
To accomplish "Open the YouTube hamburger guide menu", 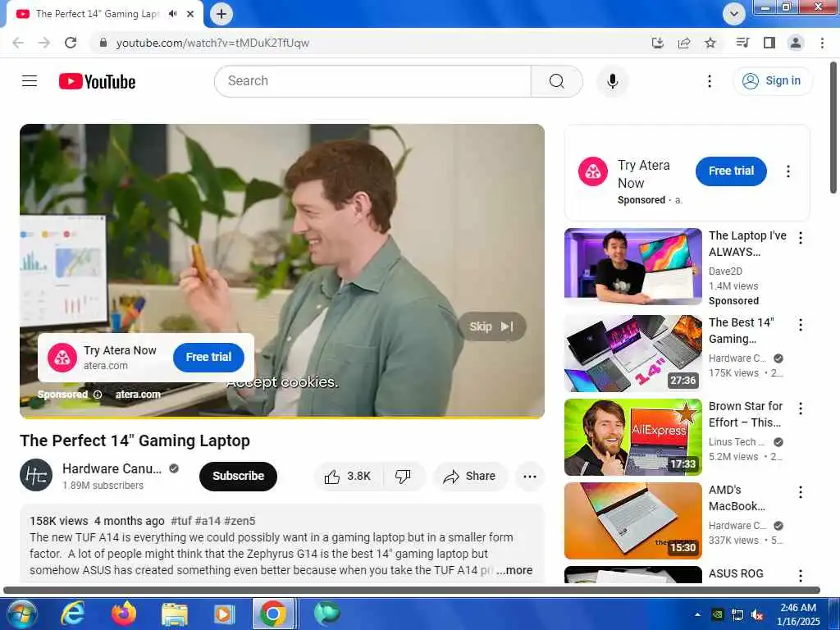I will pyautogui.click(x=30, y=81).
